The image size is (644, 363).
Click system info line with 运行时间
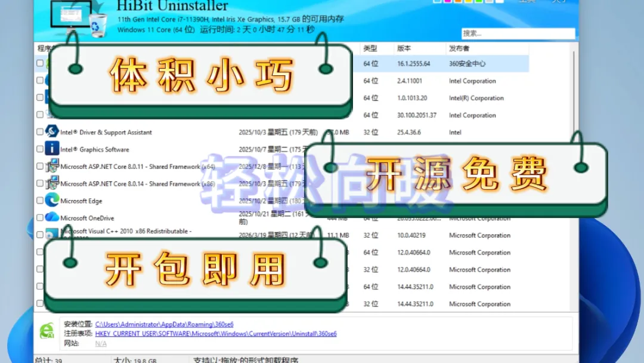coord(216,30)
